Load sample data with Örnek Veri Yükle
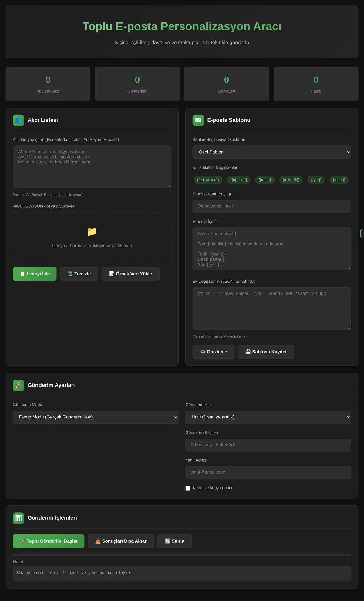Image resolution: width=364 pixels, height=601 pixels. click(x=130, y=274)
